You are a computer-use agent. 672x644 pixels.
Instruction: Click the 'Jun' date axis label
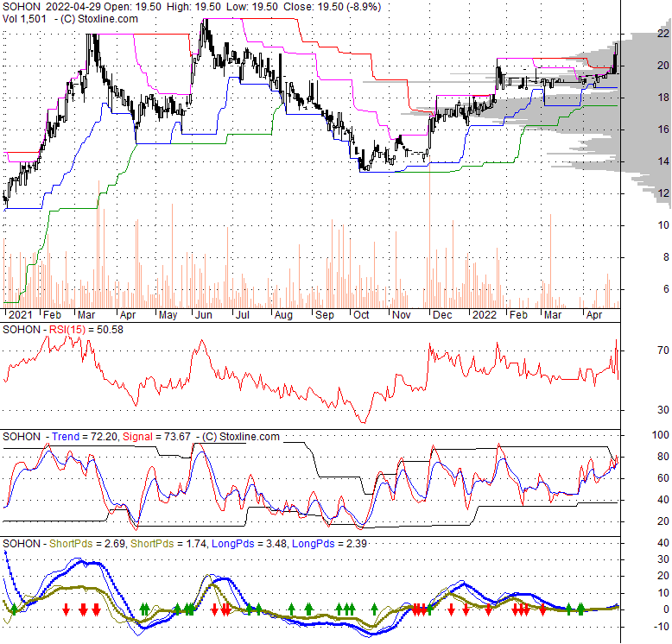(204, 315)
